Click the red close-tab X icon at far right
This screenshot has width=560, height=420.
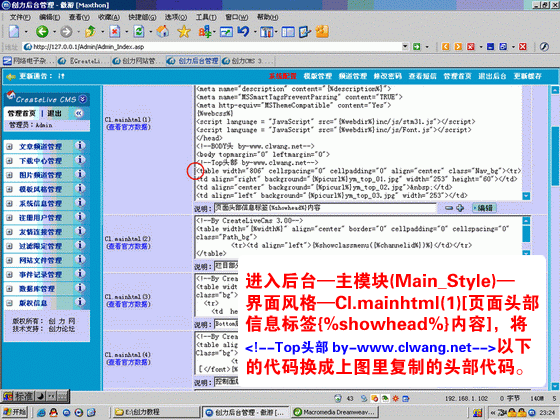tap(523, 47)
